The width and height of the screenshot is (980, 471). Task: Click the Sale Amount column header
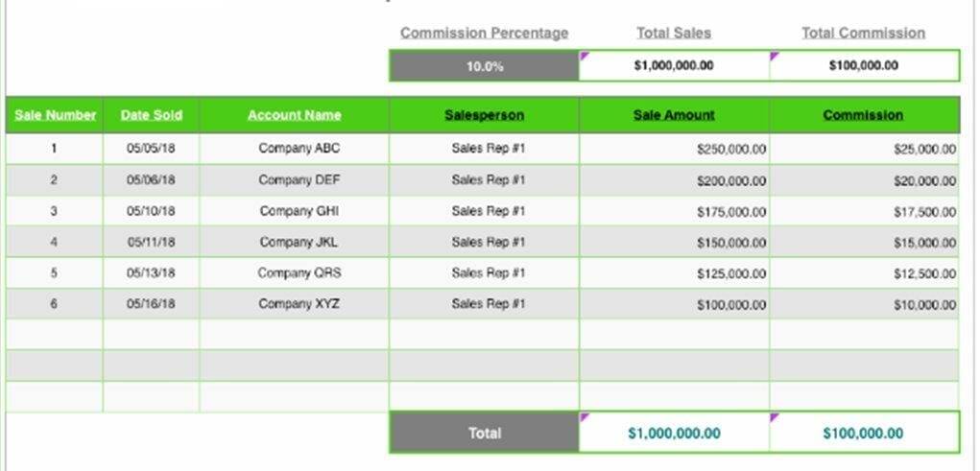[674, 115]
